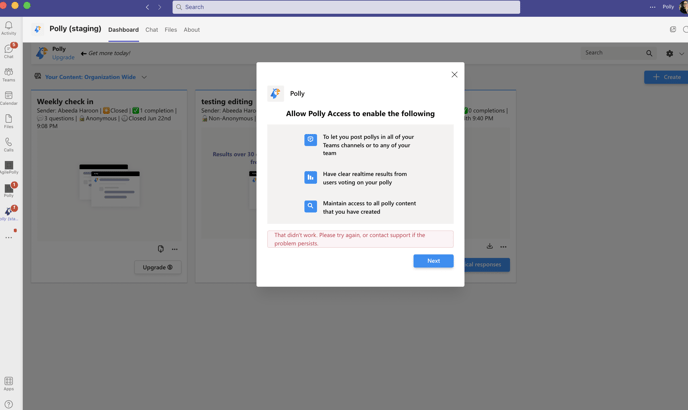This screenshot has height=410, width=688.
Task: Click the Weekly check in card title
Action: 65,101
